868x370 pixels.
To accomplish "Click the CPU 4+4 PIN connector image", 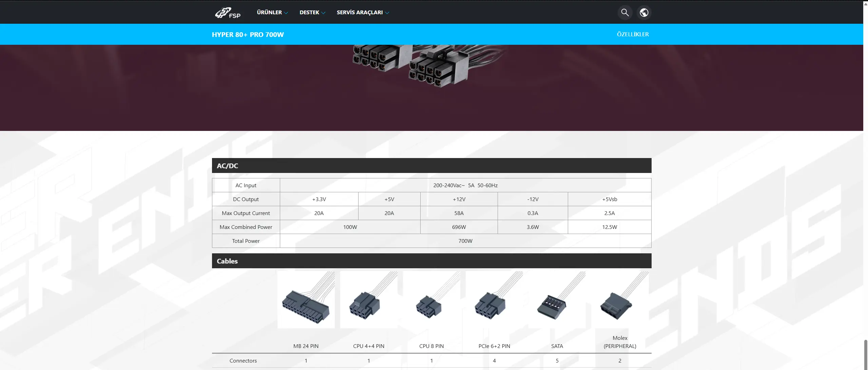I will click(x=369, y=300).
